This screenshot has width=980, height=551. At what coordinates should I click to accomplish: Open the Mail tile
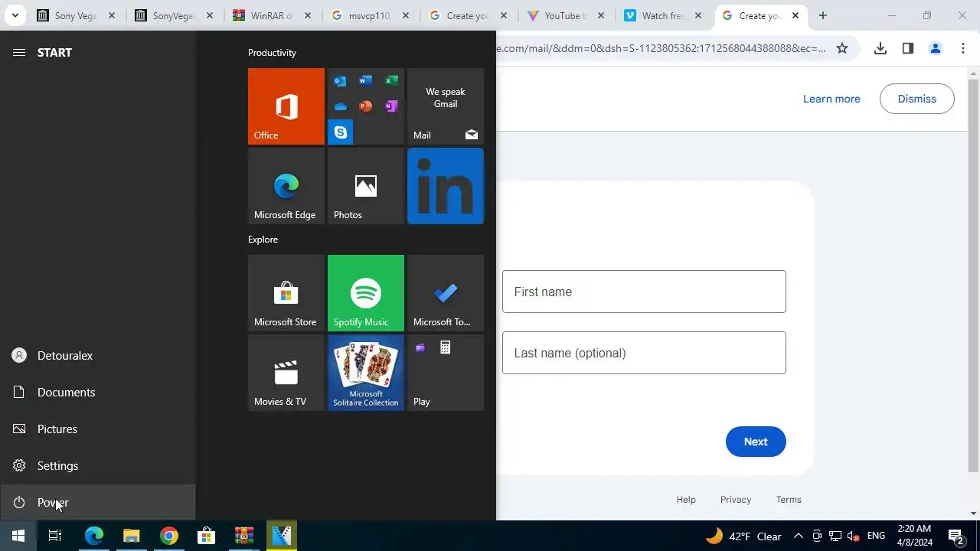coord(446,106)
